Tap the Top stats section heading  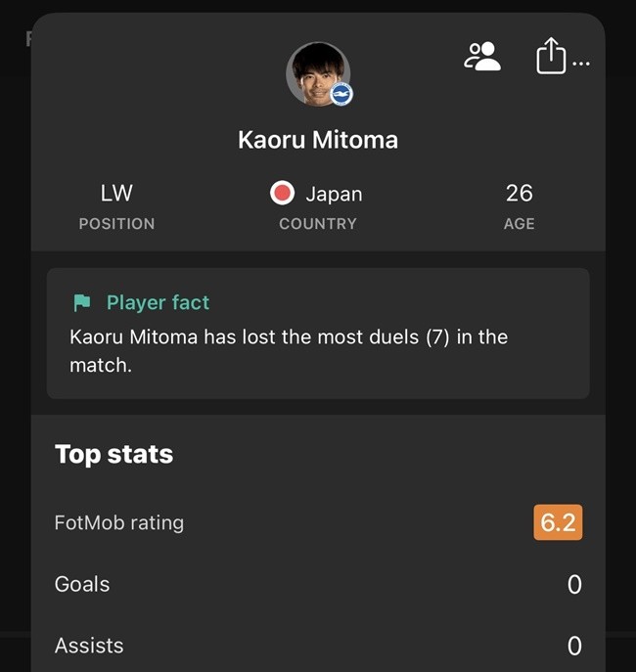click(x=114, y=454)
